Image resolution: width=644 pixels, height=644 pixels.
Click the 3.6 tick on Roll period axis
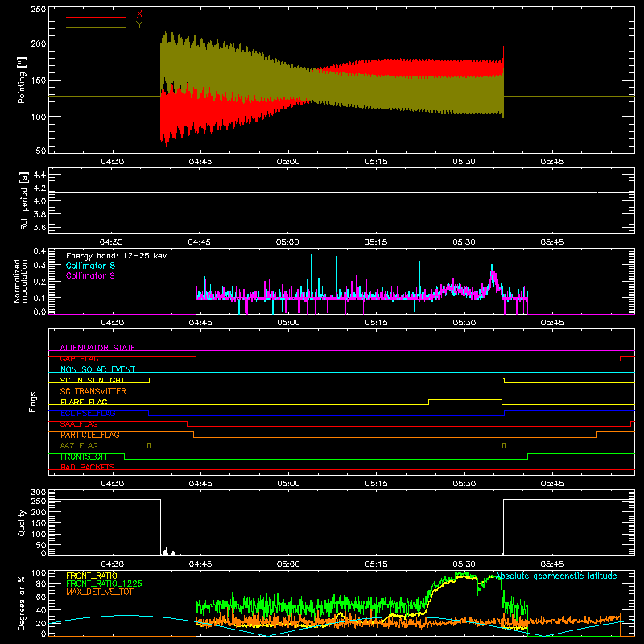[x=39, y=228]
